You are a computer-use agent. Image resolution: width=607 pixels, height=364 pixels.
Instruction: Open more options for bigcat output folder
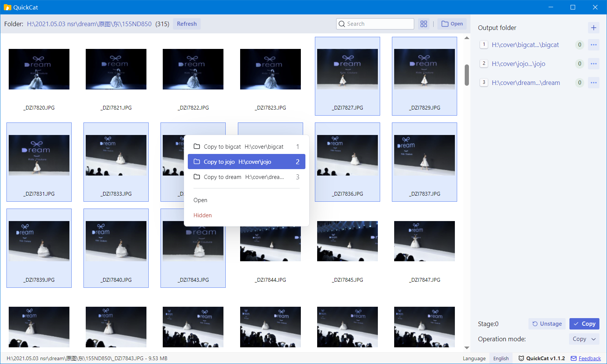click(x=593, y=45)
